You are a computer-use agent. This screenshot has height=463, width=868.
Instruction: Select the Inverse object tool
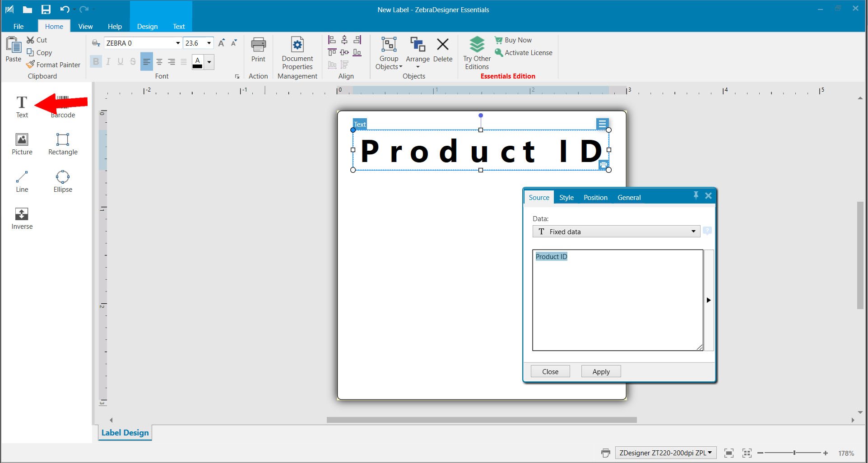[x=22, y=218]
